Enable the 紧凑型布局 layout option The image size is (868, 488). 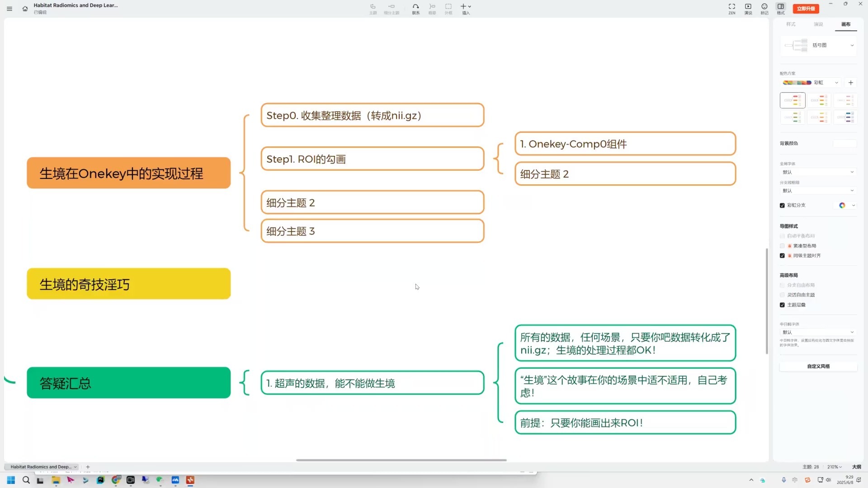click(x=783, y=246)
